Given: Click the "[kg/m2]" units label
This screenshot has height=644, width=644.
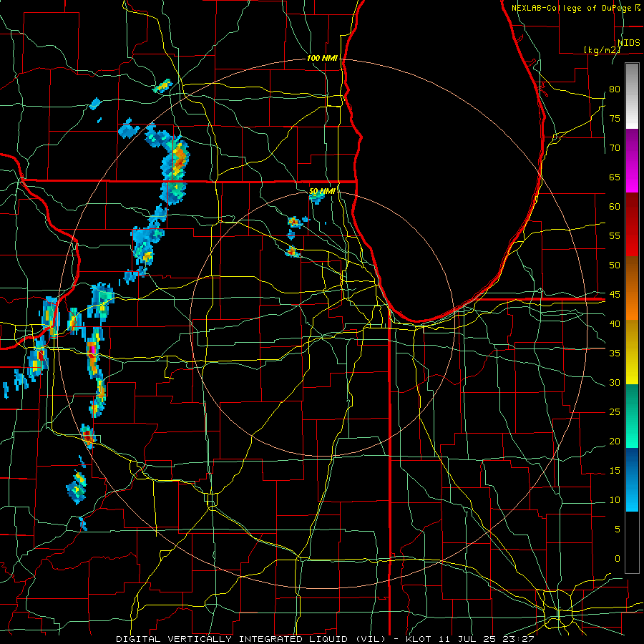Looking at the screenshot, I should 602,49.
